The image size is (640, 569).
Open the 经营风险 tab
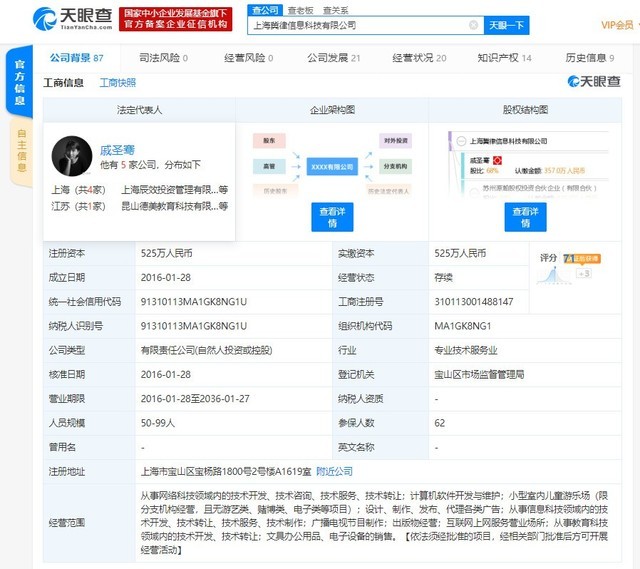pyautogui.click(x=249, y=58)
